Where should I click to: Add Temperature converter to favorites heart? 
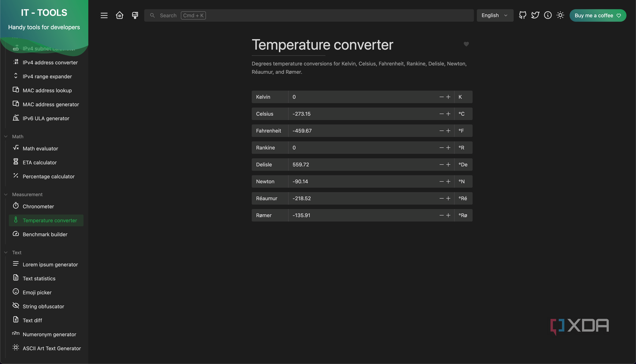pyautogui.click(x=466, y=44)
